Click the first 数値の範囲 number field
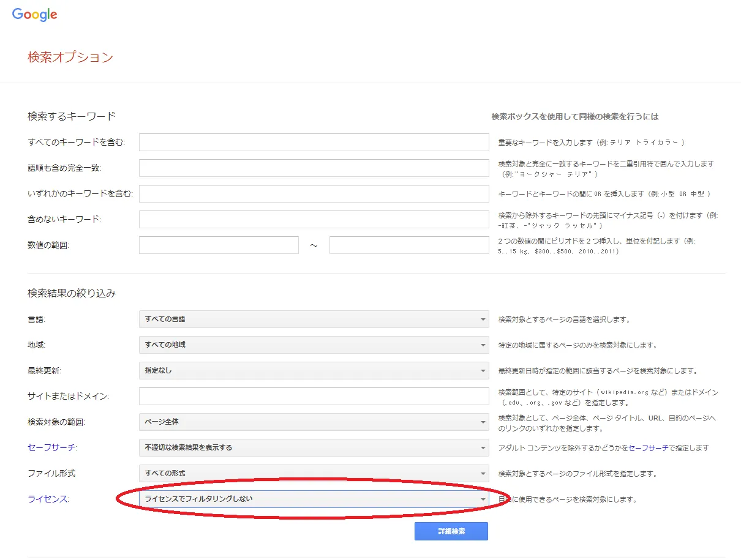The height and width of the screenshot is (560, 741). [219, 245]
